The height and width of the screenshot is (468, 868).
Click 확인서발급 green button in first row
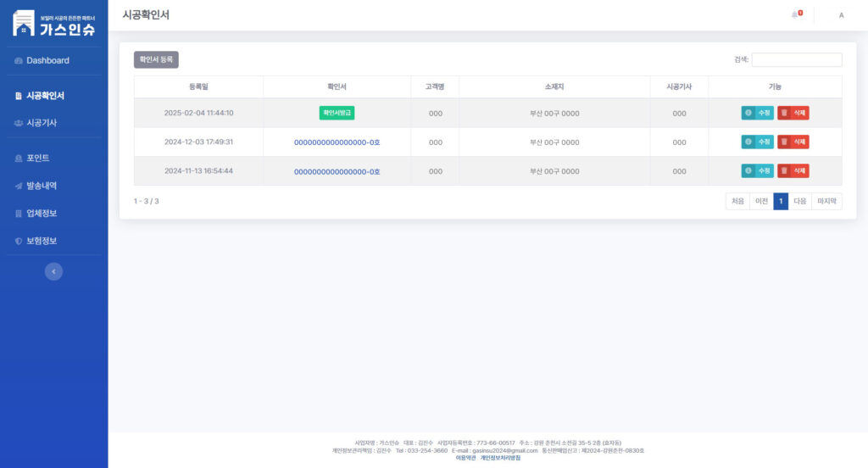click(x=337, y=113)
